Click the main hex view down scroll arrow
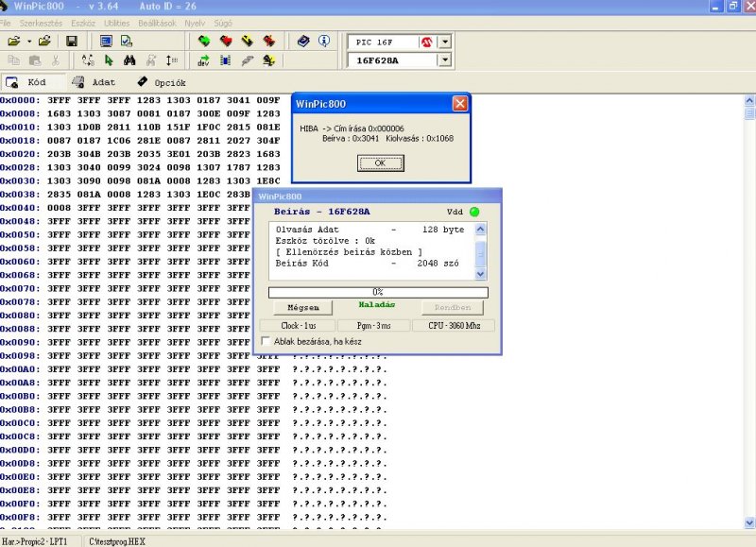 point(749,522)
